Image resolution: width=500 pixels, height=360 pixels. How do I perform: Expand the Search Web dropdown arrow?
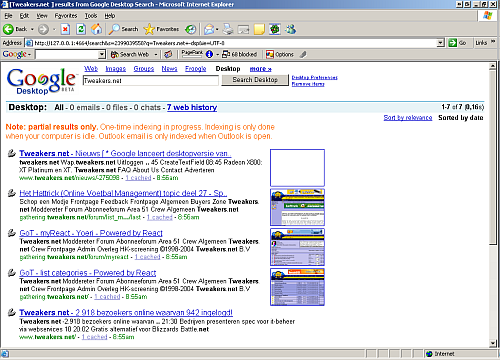[x=155, y=54]
